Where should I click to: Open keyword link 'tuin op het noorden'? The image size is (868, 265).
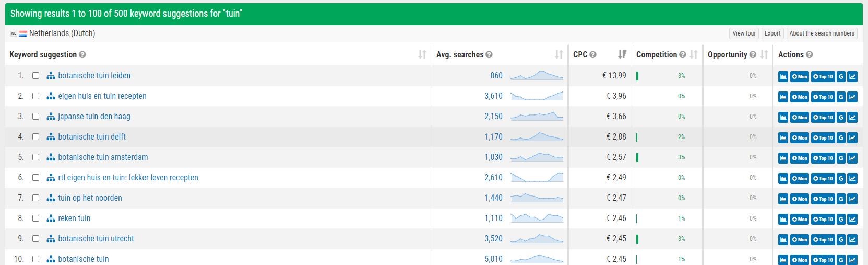[x=90, y=198]
